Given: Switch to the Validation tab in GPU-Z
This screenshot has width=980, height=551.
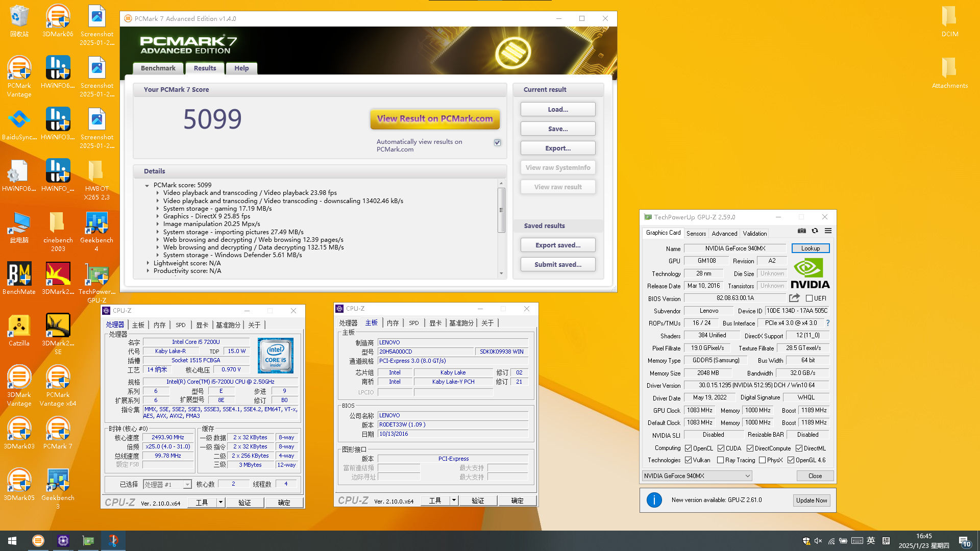Looking at the screenshot, I should [x=754, y=234].
